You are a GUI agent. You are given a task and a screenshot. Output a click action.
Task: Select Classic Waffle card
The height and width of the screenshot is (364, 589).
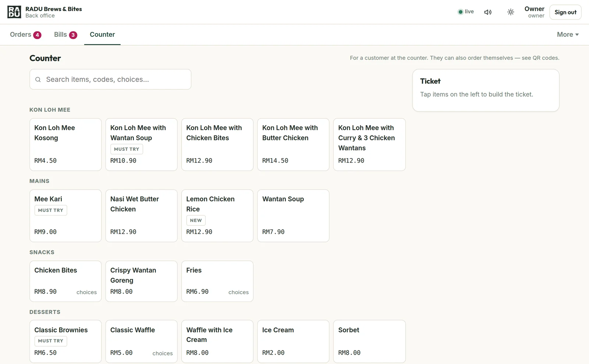[x=141, y=342]
